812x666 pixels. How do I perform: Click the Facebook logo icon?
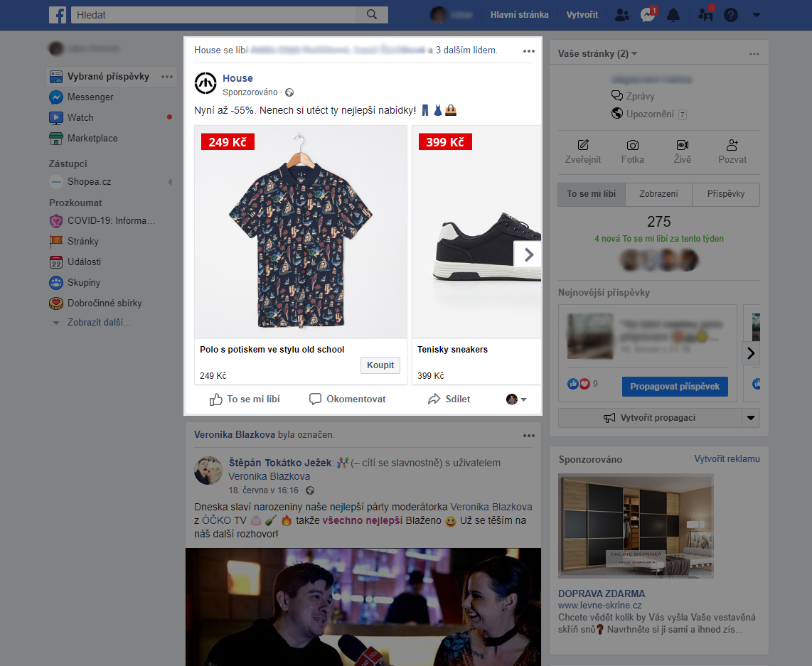click(58, 15)
